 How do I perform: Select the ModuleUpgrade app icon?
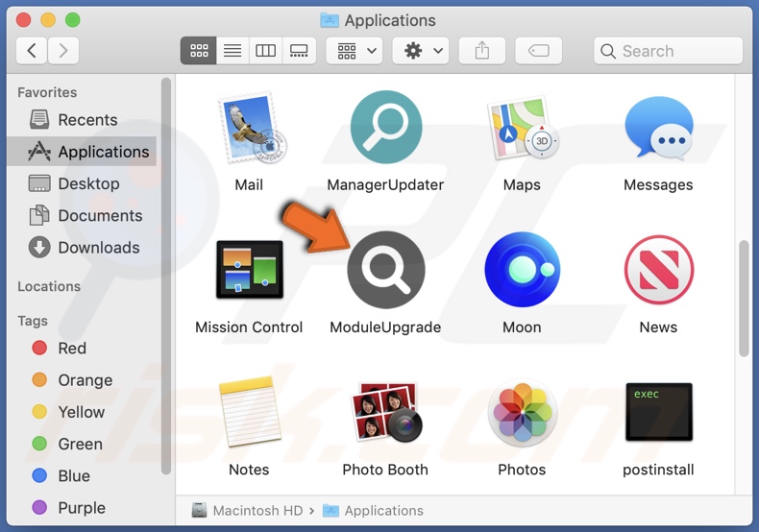[386, 270]
